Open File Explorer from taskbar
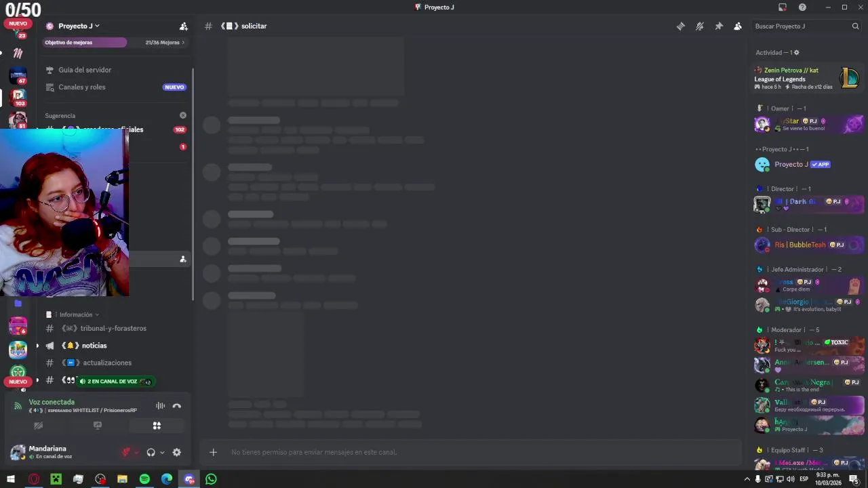 click(122, 479)
